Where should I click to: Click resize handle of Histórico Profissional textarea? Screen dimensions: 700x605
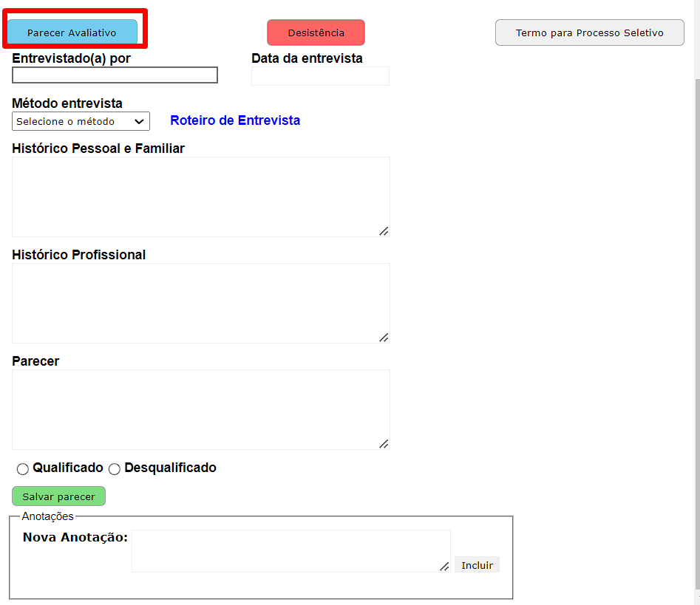coord(384,338)
